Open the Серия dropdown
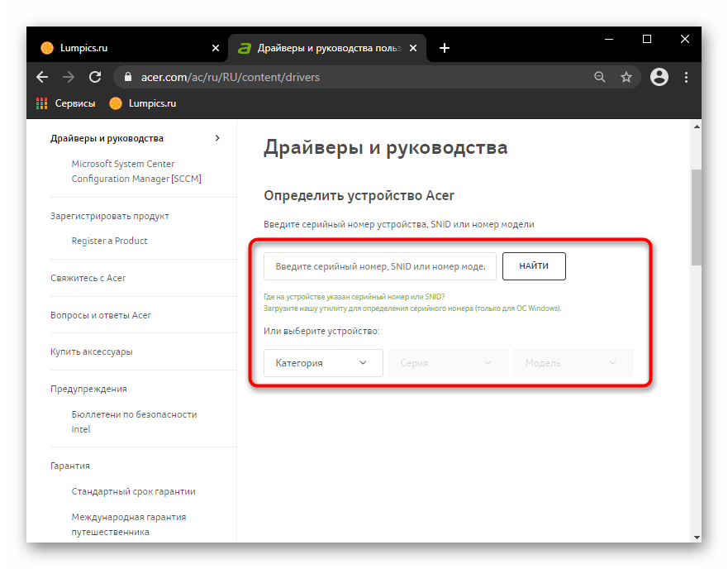Viewport: 728px width, 569px height. pyautogui.click(x=448, y=363)
